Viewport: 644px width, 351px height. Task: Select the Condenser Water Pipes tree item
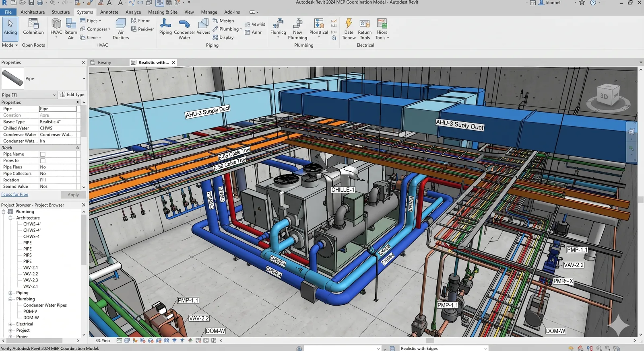(x=45, y=305)
